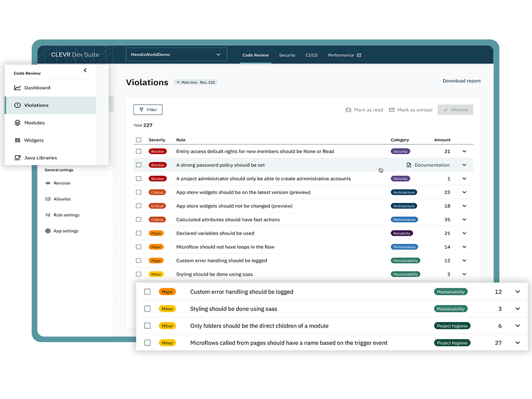Click the Filter button
The image size is (532, 399).
tap(148, 110)
